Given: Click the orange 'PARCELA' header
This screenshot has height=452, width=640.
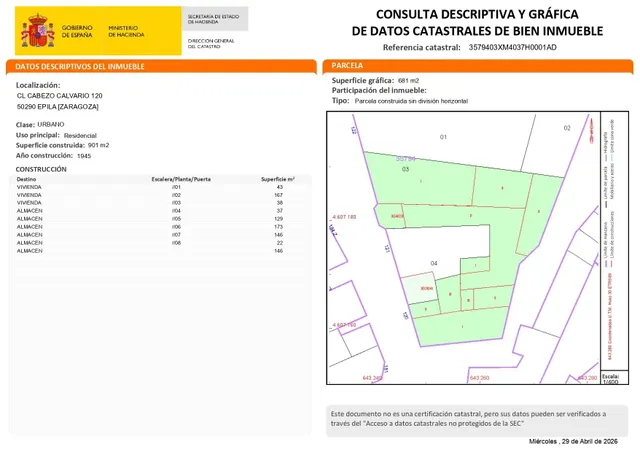Looking at the screenshot, I should tap(347, 65).
